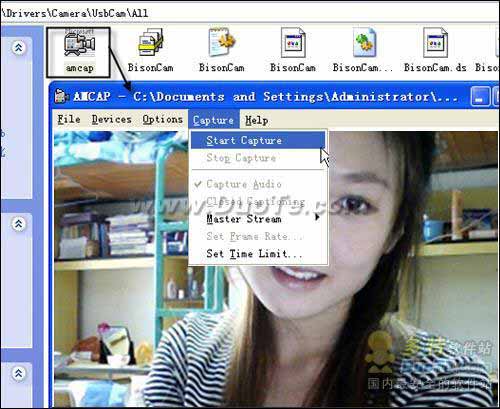Collapse the top sidebar panel chevron
The width and height of the screenshot is (500, 409).
pyautogui.click(x=19, y=48)
